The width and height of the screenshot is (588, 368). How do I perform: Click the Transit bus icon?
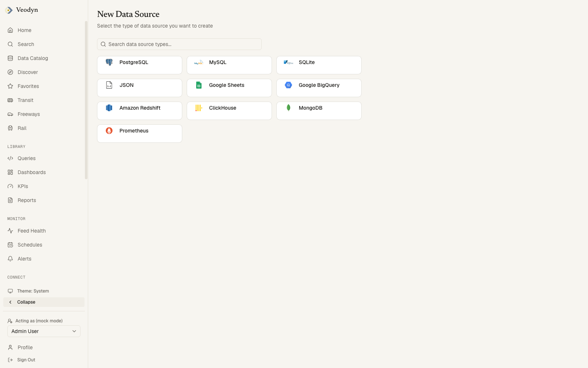(x=10, y=100)
